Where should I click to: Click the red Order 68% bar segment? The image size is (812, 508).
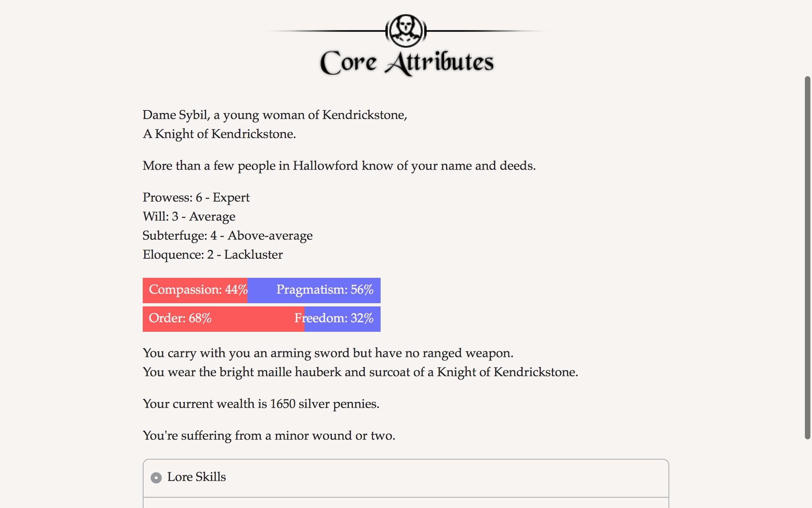point(223,319)
